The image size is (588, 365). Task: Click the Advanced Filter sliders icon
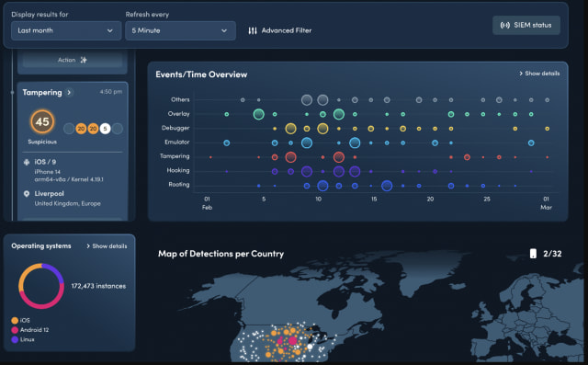[253, 30]
